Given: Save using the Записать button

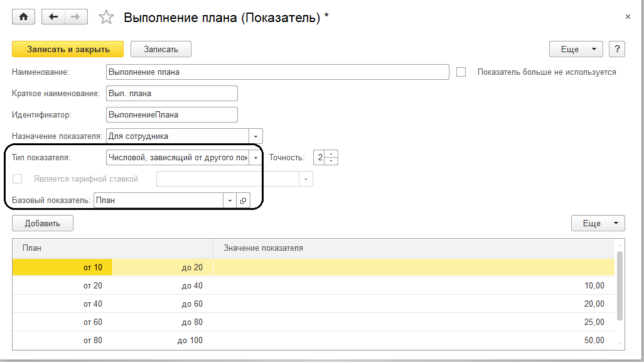Looking at the screenshot, I should 161,49.
